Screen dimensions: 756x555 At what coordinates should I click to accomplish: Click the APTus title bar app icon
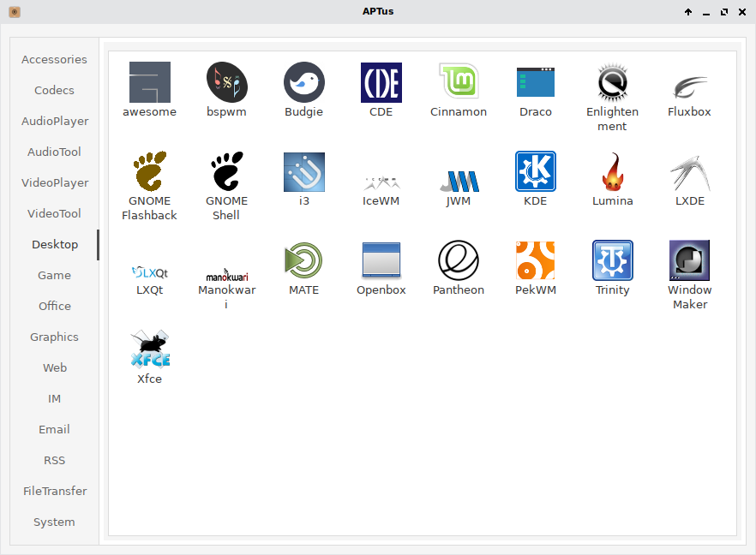pos(15,12)
